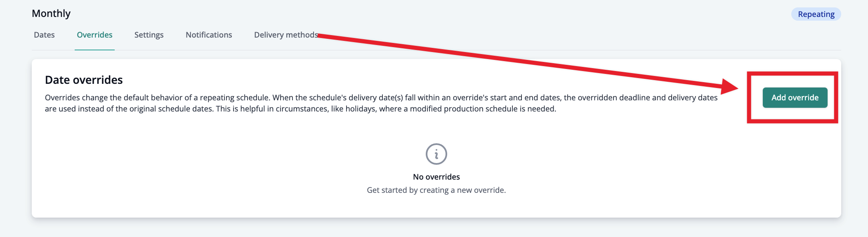Viewport: 868px width, 237px height.
Task: Click the Monthly schedule title
Action: [x=51, y=13]
